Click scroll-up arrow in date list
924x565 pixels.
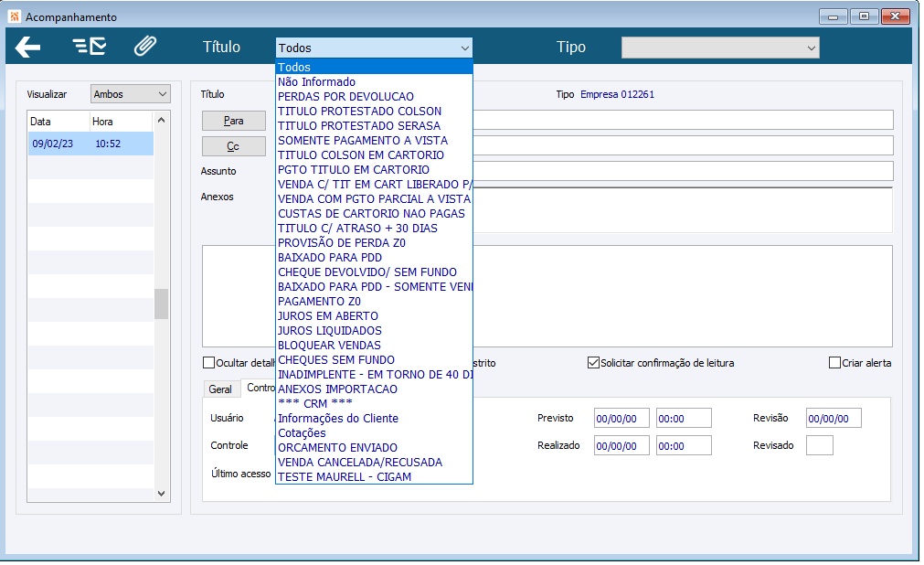click(x=162, y=121)
